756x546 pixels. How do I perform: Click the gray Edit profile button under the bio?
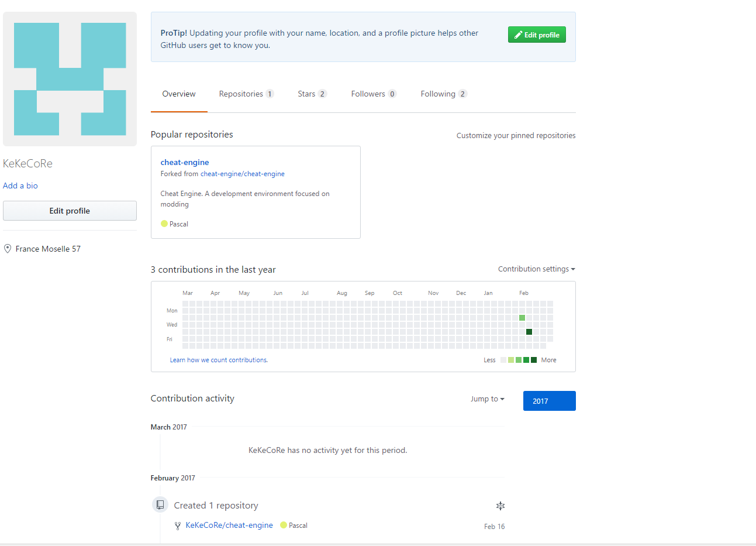70,211
